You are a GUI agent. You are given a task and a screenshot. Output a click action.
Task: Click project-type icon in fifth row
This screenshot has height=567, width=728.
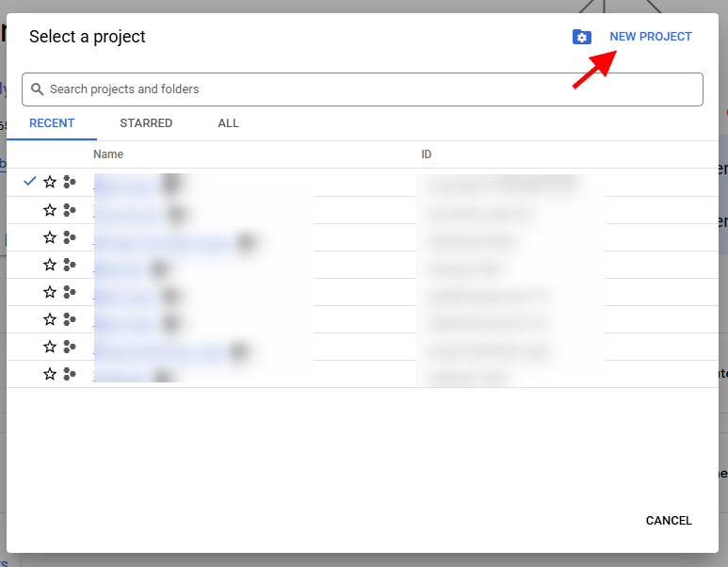pos(70,292)
